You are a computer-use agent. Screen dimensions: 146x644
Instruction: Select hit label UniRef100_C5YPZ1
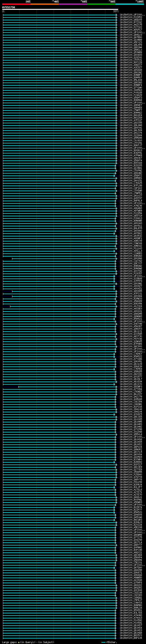tap(131, 60)
